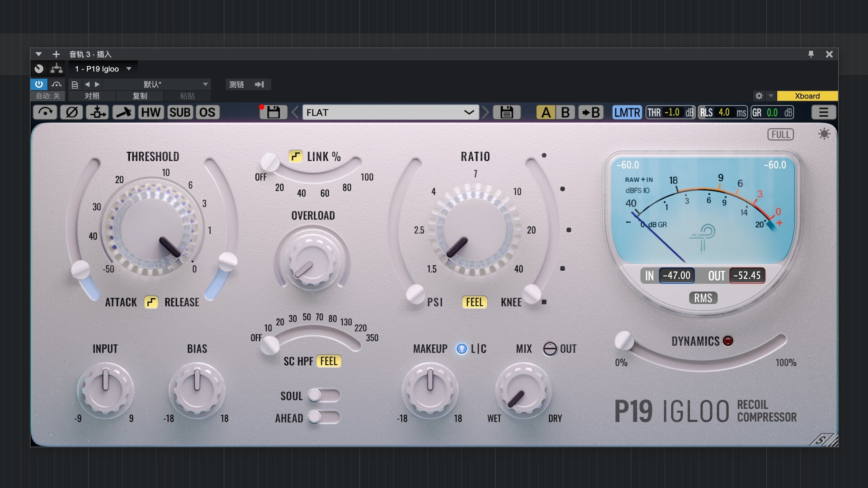
Task: Open the preset file icon in the host bar
Action: tap(75, 84)
